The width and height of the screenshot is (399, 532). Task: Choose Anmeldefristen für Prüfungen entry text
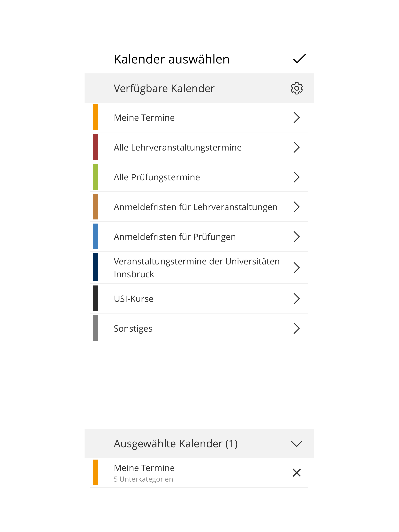(175, 237)
